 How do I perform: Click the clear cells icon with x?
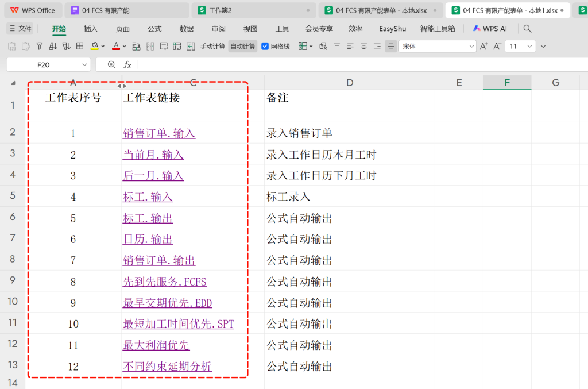[x=323, y=46]
